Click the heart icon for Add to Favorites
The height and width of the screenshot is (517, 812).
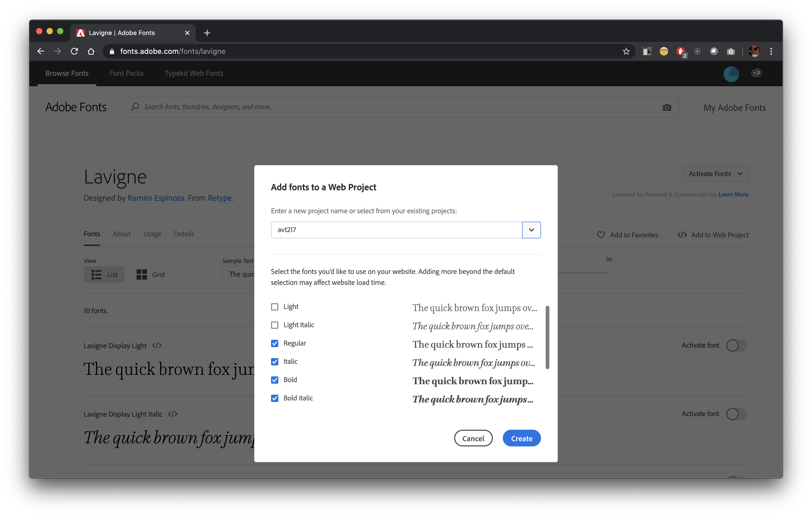coord(601,235)
